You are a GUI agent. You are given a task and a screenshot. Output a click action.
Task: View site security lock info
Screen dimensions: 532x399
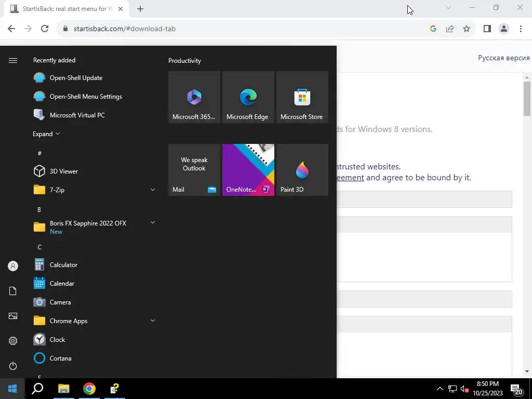click(x=65, y=29)
